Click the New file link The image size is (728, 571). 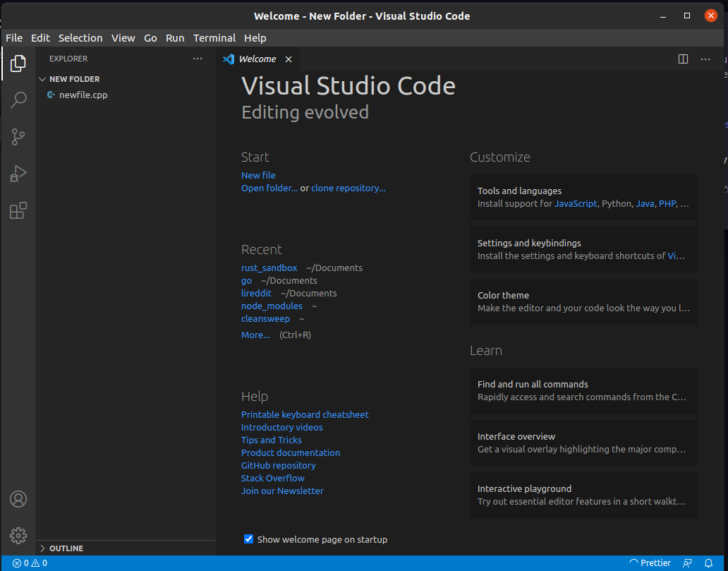(x=258, y=175)
